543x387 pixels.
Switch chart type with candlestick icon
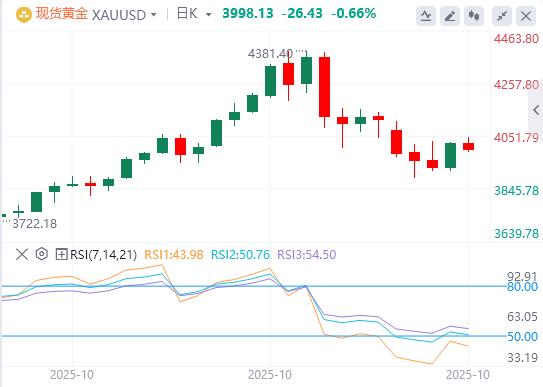point(474,16)
